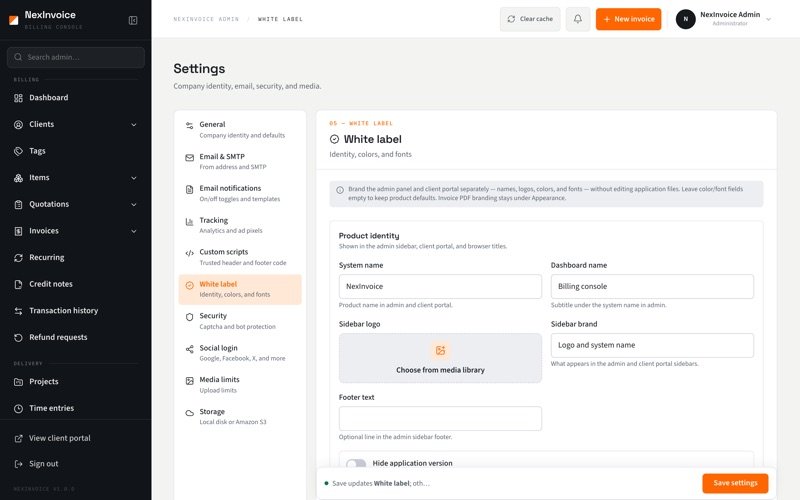Focus the Search admin field
The image size is (800, 500).
[x=76, y=57]
